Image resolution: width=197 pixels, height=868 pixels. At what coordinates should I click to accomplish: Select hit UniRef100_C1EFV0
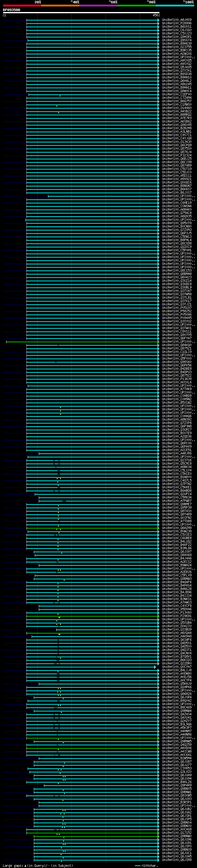pyautogui.click(x=177, y=94)
